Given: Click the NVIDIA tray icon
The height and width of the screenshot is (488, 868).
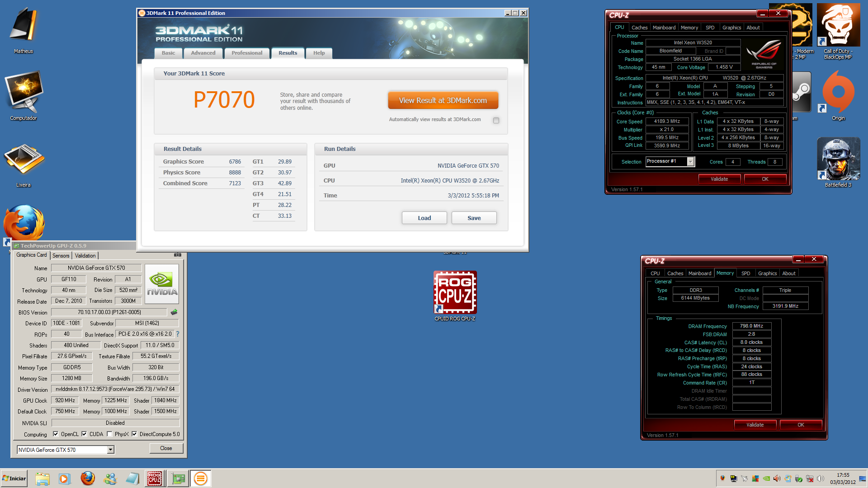Looking at the screenshot, I should tap(767, 479).
